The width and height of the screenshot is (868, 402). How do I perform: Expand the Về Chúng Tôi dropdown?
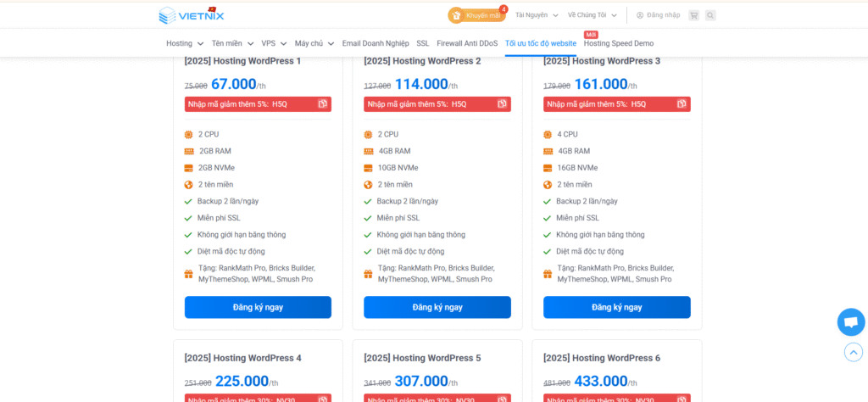pos(592,15)
